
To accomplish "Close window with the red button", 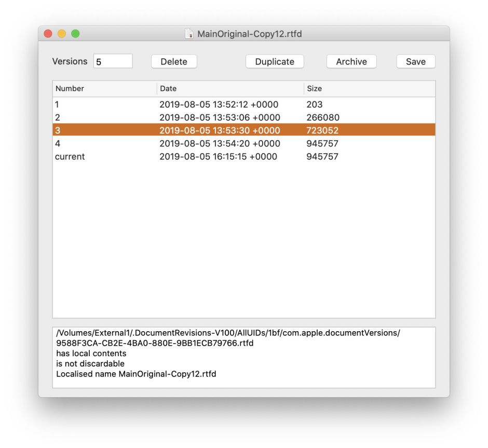I will [48, 34].
